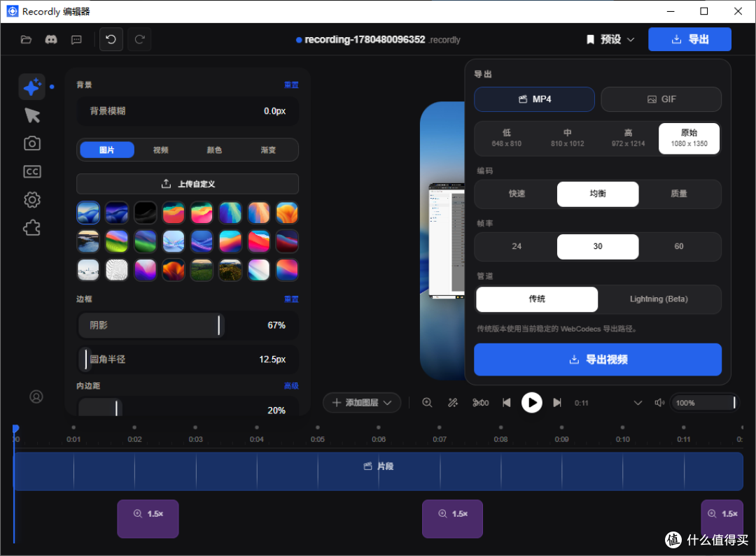Select the first 1.5x zoom block
This screenshot has height=556, width=756.
(x=148, y=519)
